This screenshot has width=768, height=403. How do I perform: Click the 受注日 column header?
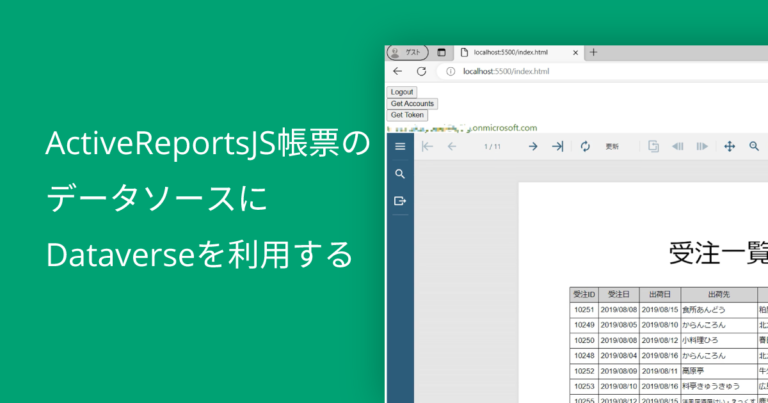619,294
